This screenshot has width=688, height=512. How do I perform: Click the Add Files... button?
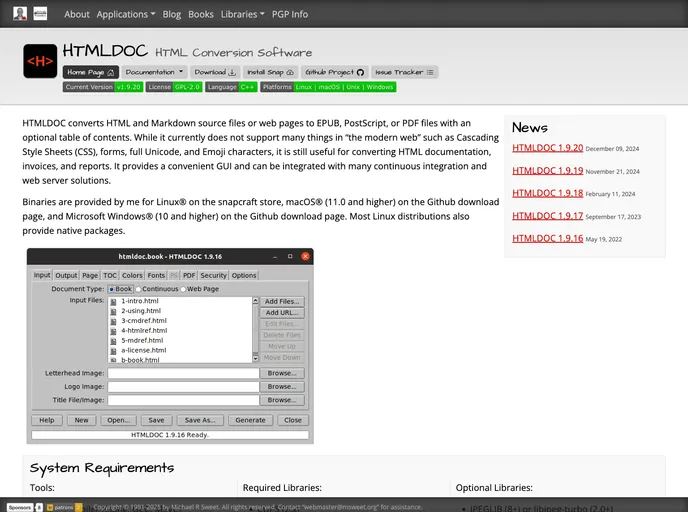[x=282, y=301]
